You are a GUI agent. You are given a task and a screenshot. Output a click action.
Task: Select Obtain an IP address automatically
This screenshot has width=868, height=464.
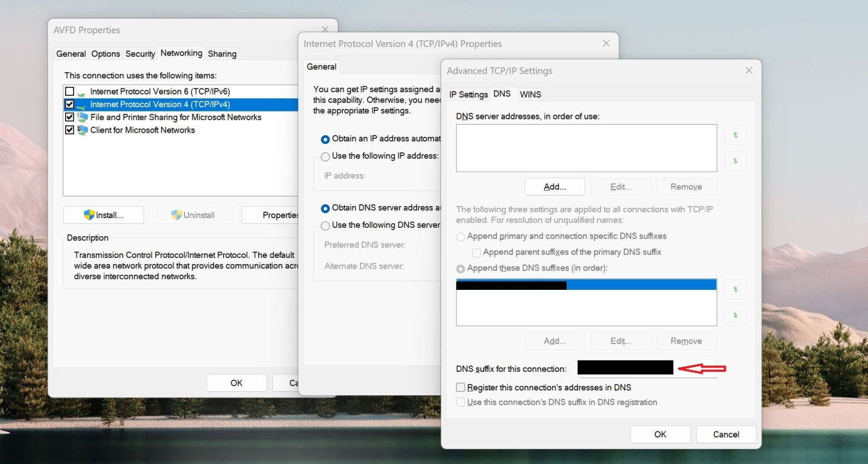click(325, 139)
